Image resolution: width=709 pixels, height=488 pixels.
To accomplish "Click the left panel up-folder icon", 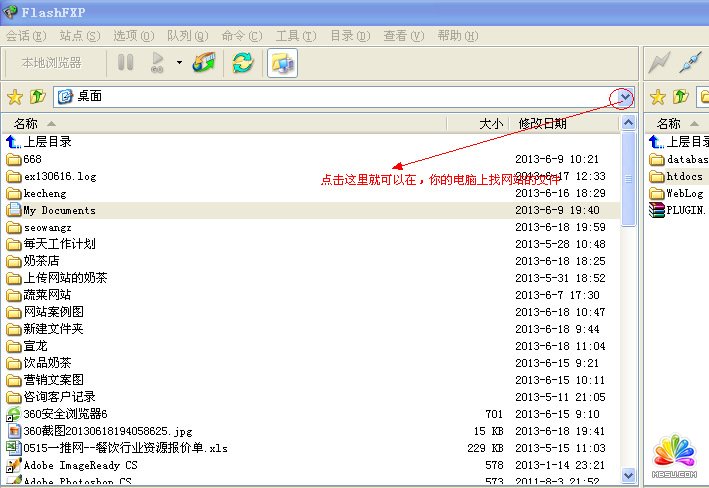I will 37,97.
